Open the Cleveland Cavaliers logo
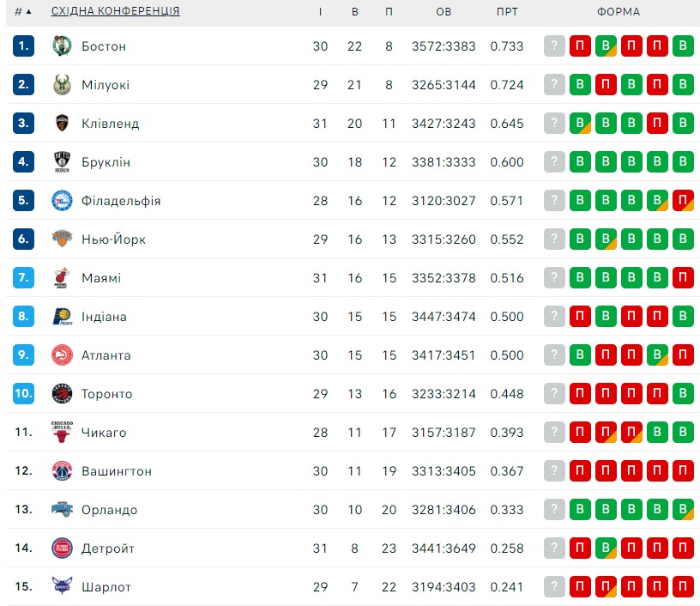The image size is (700, 606). point(62,124)
